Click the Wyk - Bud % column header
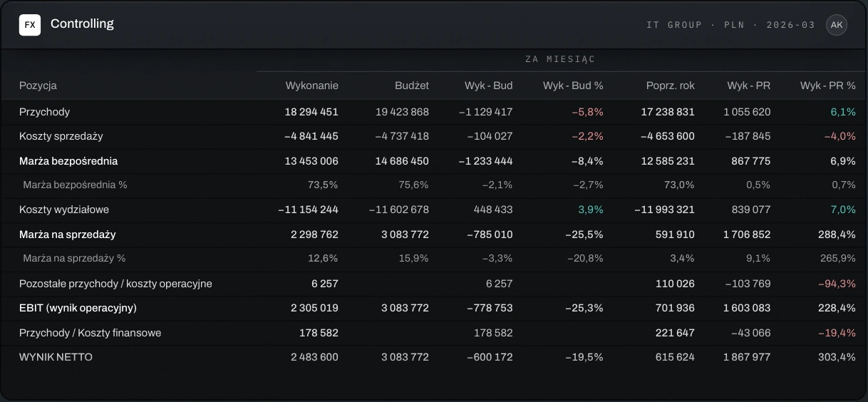This screenshot has height=402, width=868. [x=573, y=86]
